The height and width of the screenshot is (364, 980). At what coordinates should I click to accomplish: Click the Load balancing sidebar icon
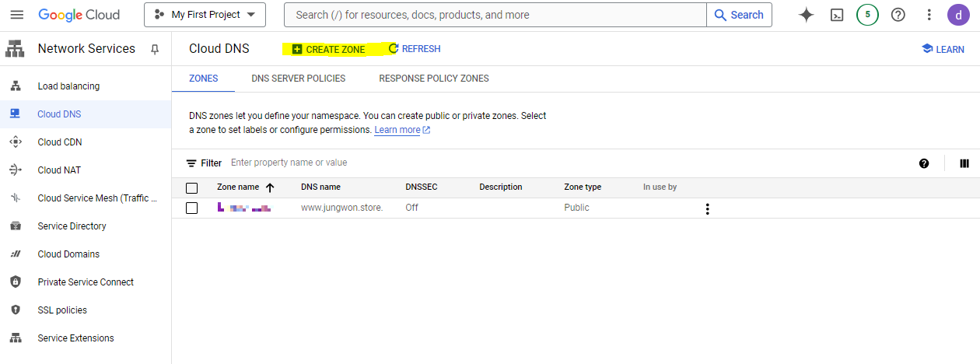click(15, 86)
